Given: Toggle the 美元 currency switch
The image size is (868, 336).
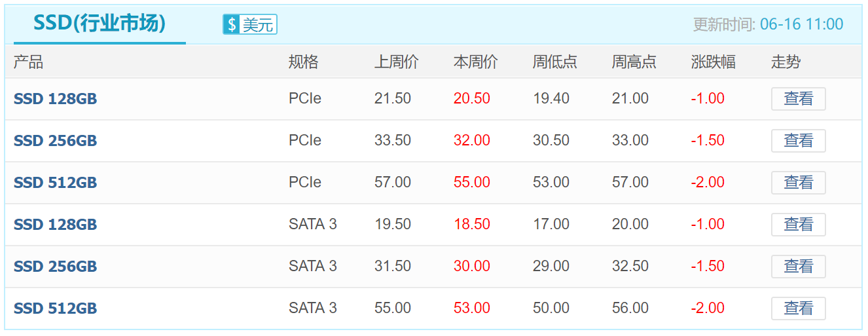Looking at the screenshot, I should point(250,25).
